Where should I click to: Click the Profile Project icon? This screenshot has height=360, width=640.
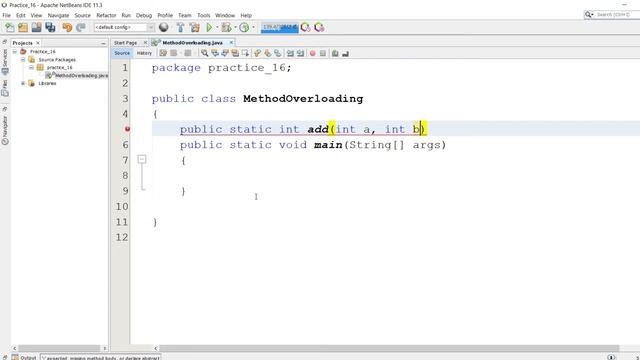click(x=244, y=27)
